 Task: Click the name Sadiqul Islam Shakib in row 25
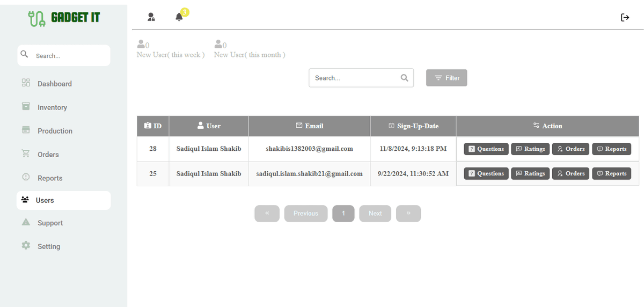tap(209, 173)
